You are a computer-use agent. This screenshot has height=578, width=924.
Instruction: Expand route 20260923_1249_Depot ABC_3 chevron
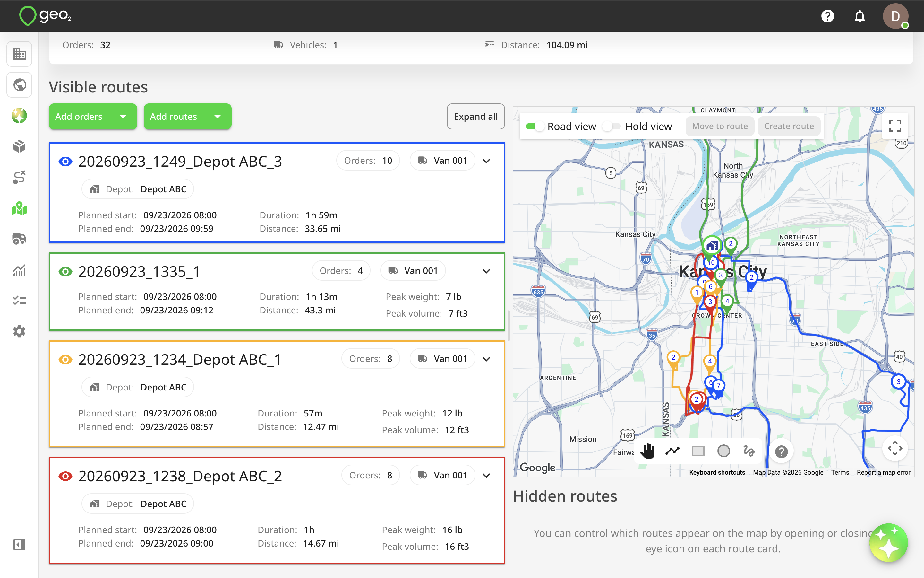click(486, 161)
